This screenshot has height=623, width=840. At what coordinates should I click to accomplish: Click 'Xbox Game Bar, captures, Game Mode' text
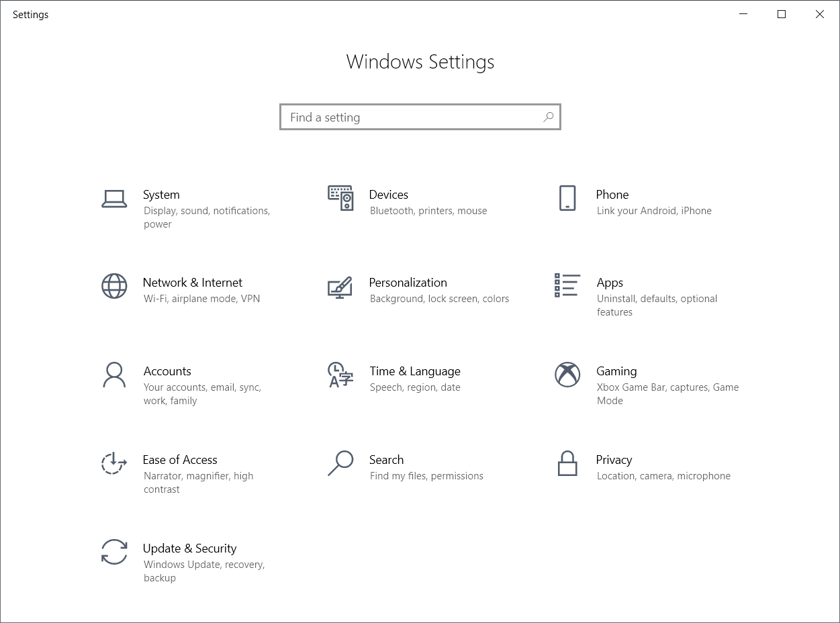pyautogui.click(x=667, y=394)
